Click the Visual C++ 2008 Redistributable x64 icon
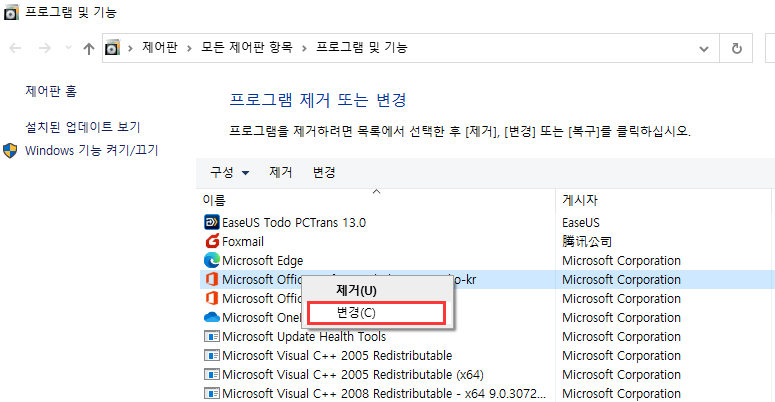 click(212, 394)
